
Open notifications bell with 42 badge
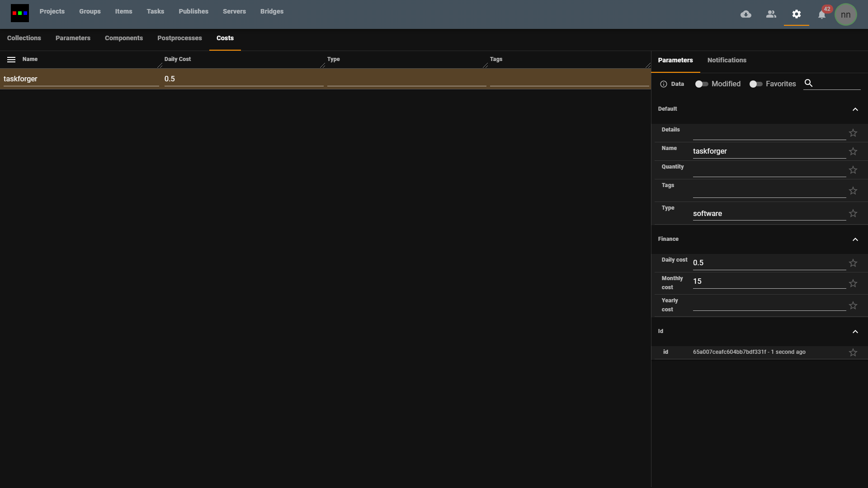[822, 15]
